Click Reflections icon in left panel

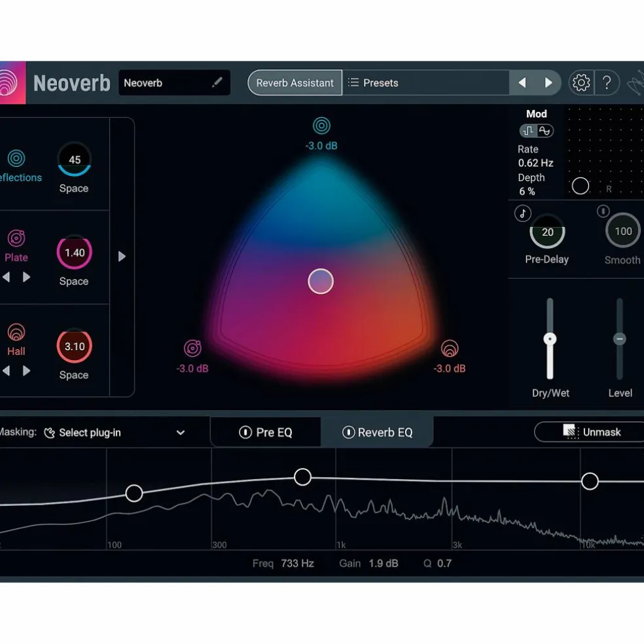[x=16, y=158]
